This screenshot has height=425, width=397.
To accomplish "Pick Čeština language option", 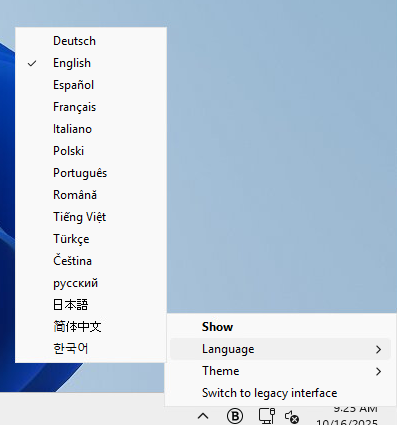I will (91, 261).
